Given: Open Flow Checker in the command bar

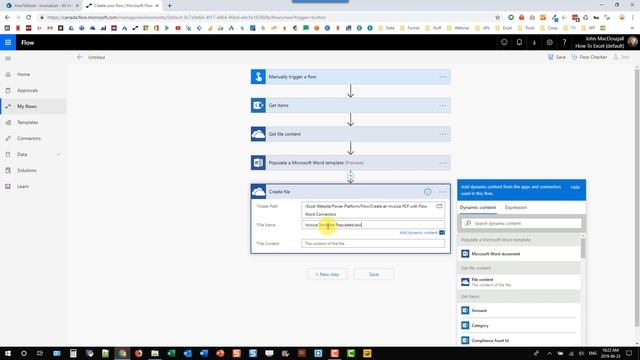Looking at the screenshot, I should click(x=589, y=57).
